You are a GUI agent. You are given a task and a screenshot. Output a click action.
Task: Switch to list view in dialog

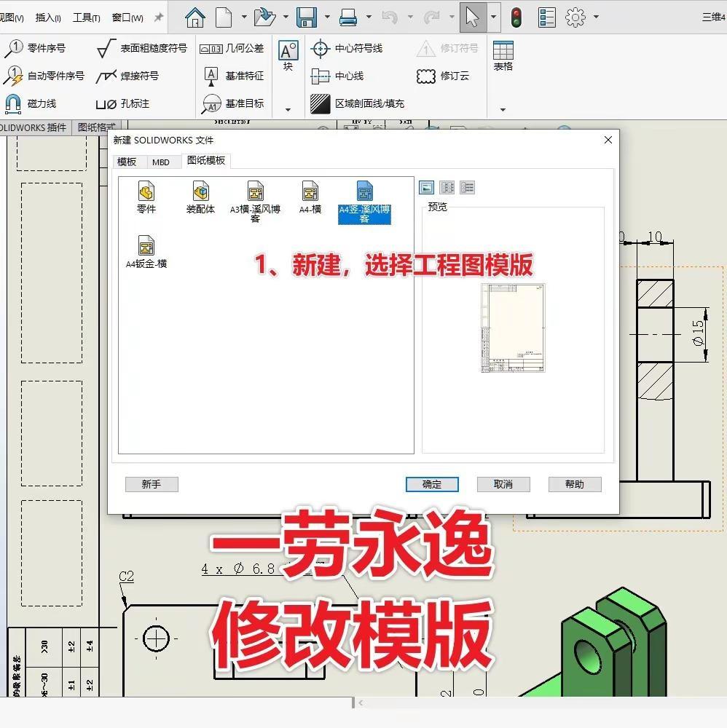(x=447, y=188)
